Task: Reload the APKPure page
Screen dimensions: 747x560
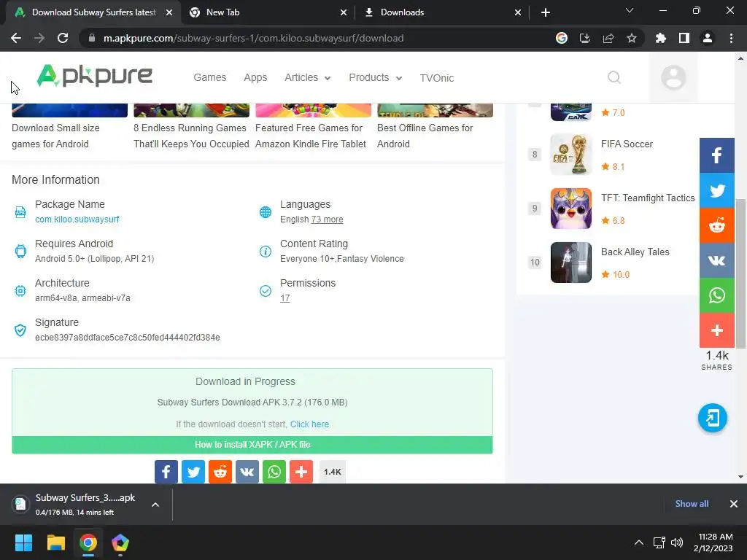Action: 63,38
